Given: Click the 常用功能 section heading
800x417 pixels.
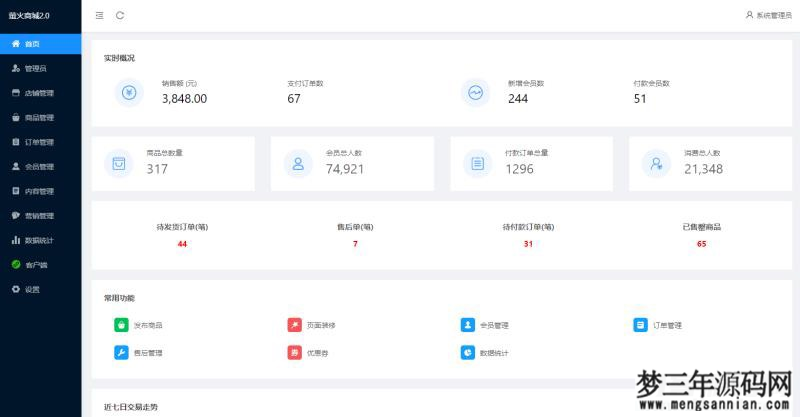Looking at the screenshot, I should 119,298.
